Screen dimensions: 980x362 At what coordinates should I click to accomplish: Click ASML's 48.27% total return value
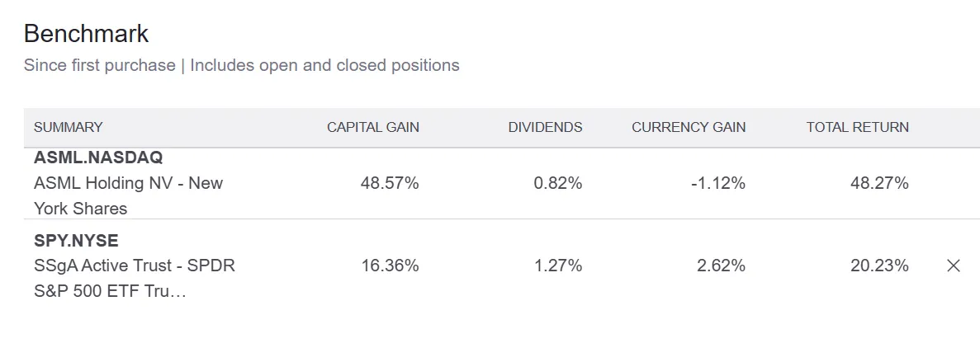coord(879,183)
